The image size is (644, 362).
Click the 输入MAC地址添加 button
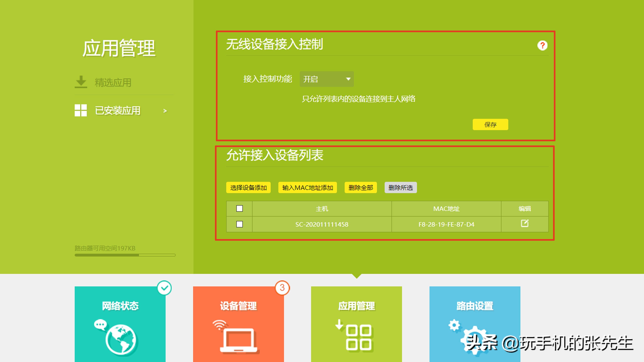[308, 188]
